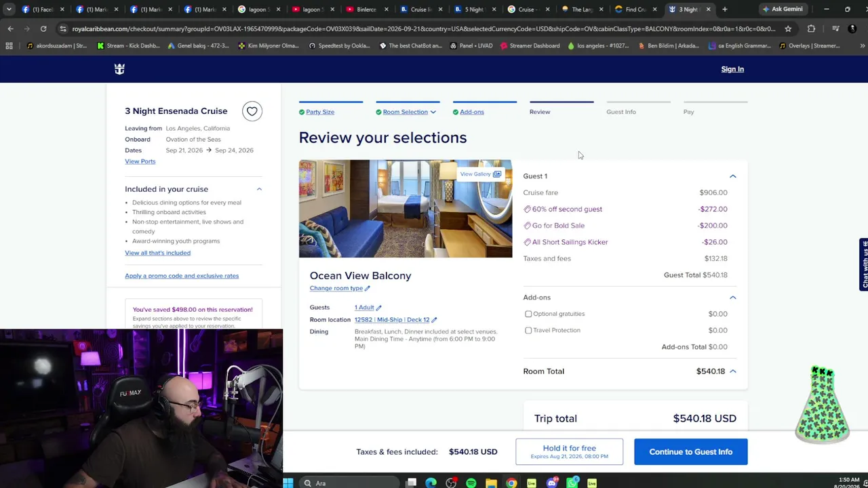
Task: Click Continue to Guest Info button
Action: [691, 452]
